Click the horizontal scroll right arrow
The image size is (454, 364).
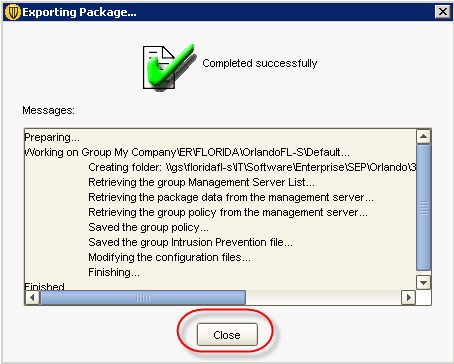coord(408,297)
